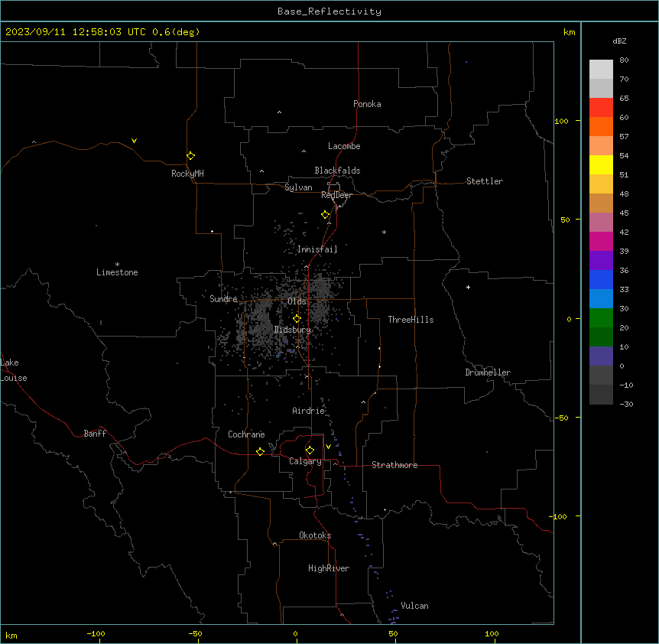Click the Didsbury city label
The height and width of the screenshot is (644, 659).
[x=292, y=330]
